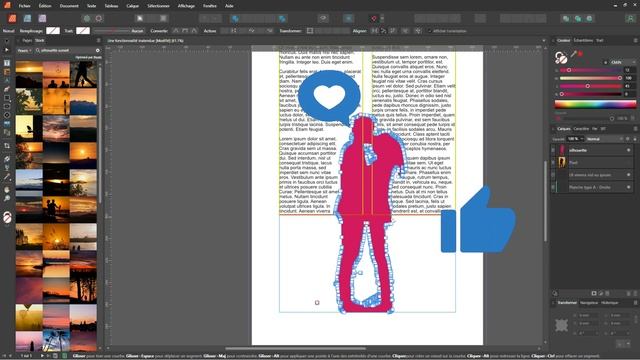The image size is (640, 360).
Task: Select the View hand tool
Action: pyautogui.click(x=7, y=190)
